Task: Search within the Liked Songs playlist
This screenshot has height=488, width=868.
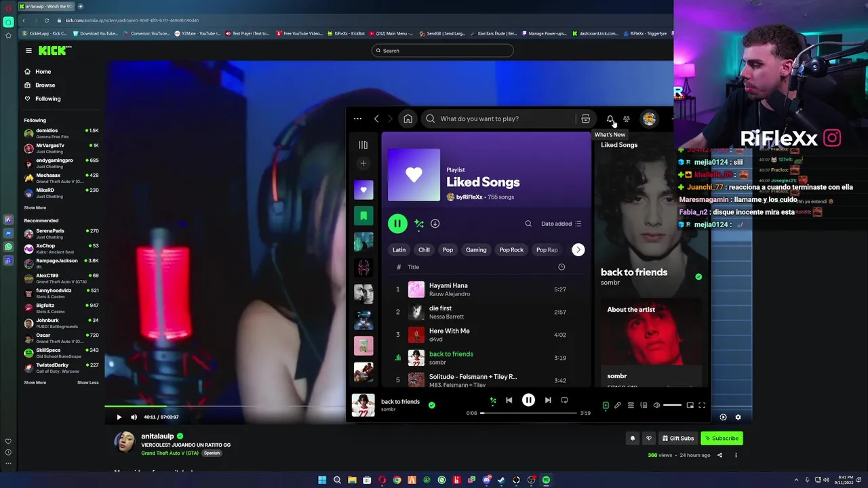Action: pyautogui.click(x=528, y=224)
